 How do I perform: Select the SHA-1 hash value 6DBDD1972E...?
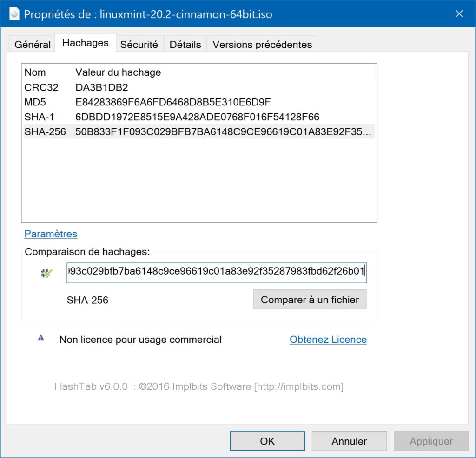[197, 117]
